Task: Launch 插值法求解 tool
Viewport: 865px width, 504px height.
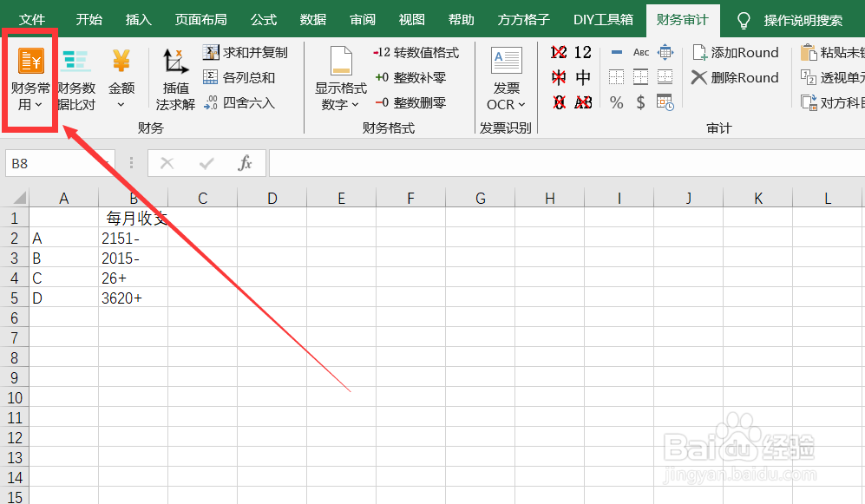Action: (x=175, y=80)
